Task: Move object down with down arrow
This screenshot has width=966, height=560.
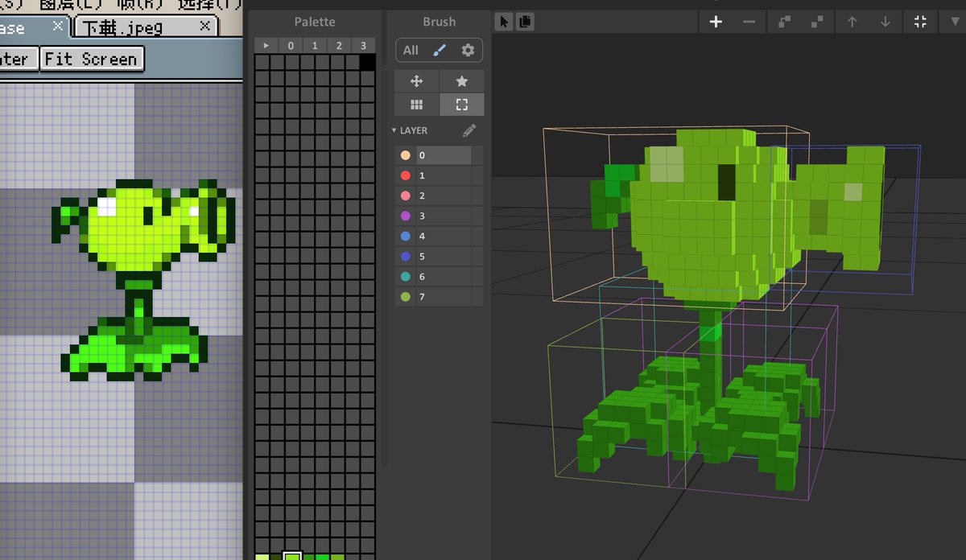Action: click(885, 22)
